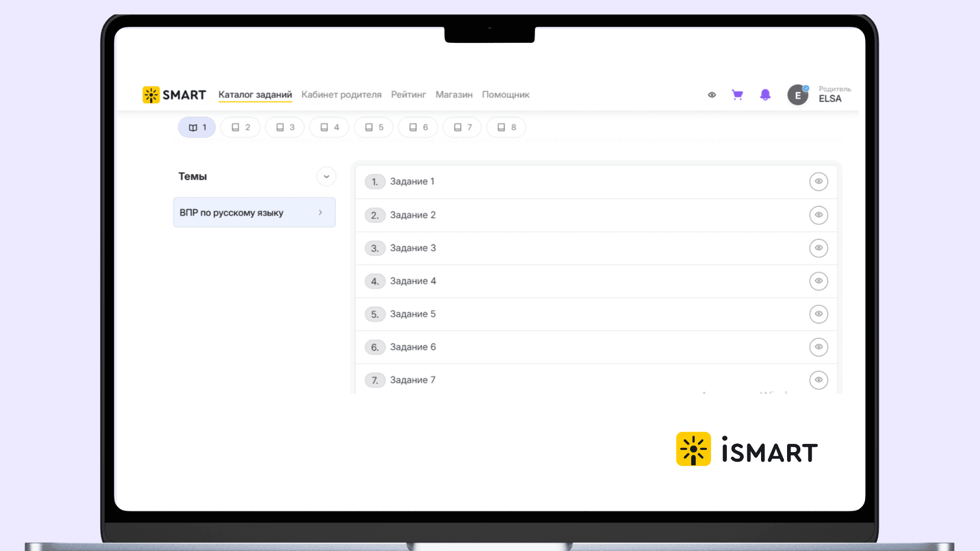The image size is (980, 551).
Task: Select grade 1 chip
Action: coord(197,128)
